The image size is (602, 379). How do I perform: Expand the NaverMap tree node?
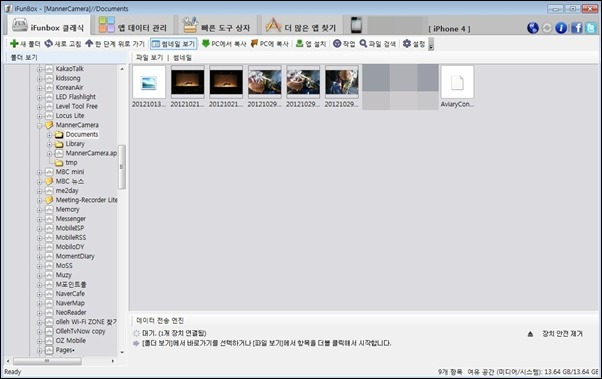(x=39, y=304)
